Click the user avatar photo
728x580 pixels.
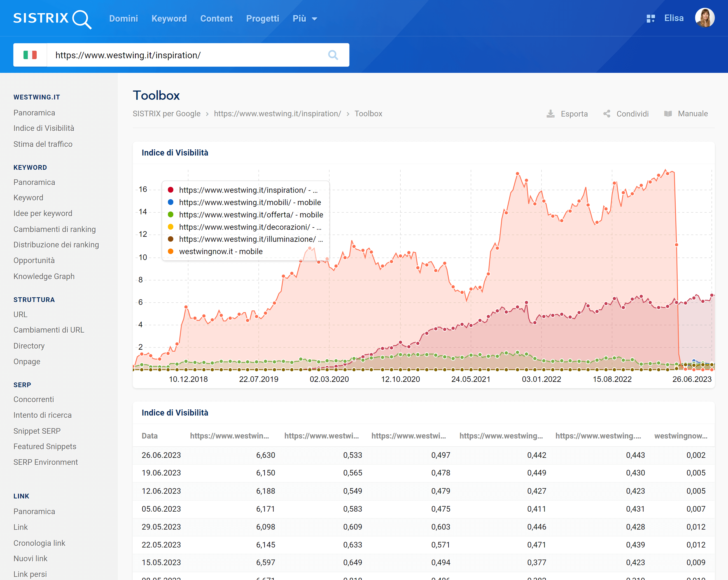pyautogui.click(x=704, y=18)
